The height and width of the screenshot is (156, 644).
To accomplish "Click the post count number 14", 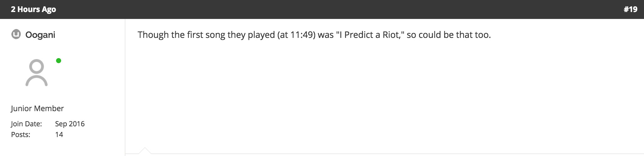I will (59, 135).
